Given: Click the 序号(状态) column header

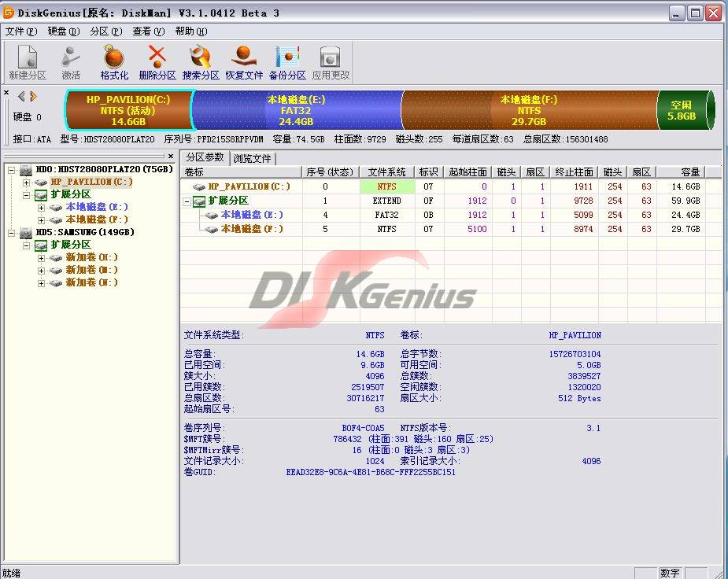Looking at the screenshot, I should (331, 172).
